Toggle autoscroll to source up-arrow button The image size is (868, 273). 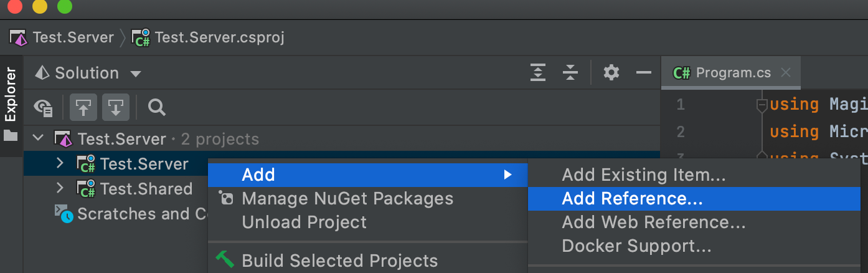click(83, 108)
